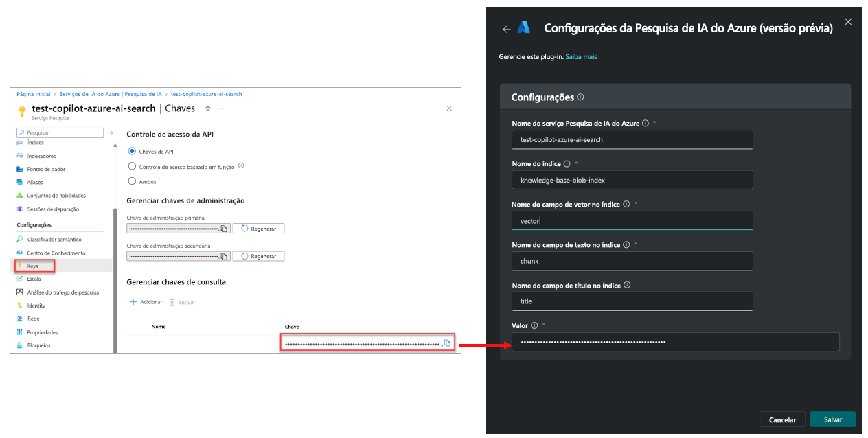Viewport: 868px width, 438px height.
Task: Go back with the arrow in the plug-in settings panel
Action: [x=507, y=29]
